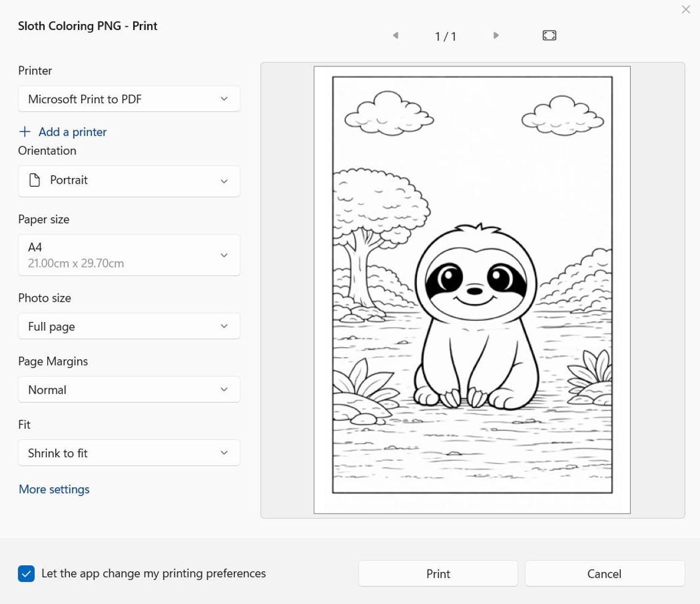Click the Orientation label
This screenshot has height=604, width=700.
point(47,151)
